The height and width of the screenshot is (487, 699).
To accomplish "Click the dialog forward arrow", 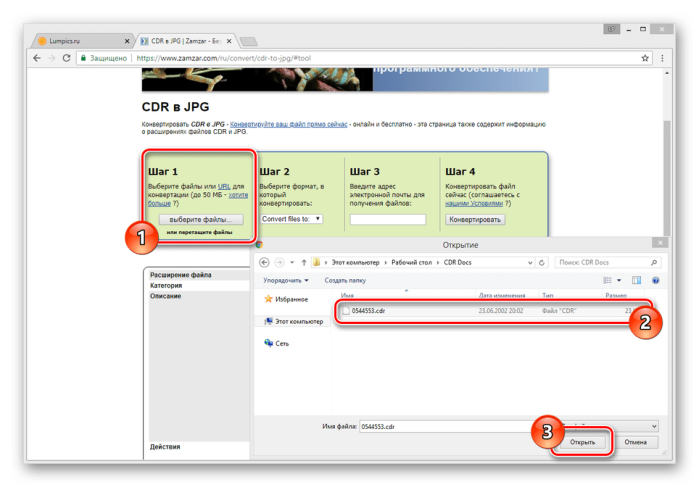I will 279,262.
